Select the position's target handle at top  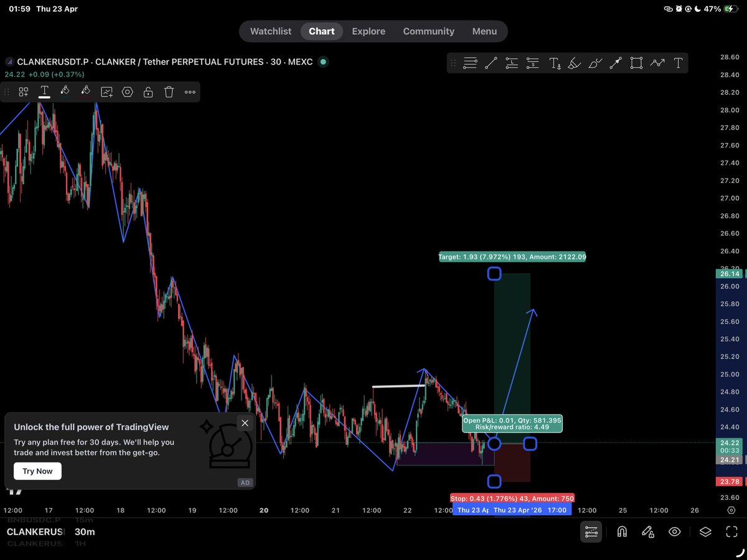pyautogui.click(x=494, y=273)
